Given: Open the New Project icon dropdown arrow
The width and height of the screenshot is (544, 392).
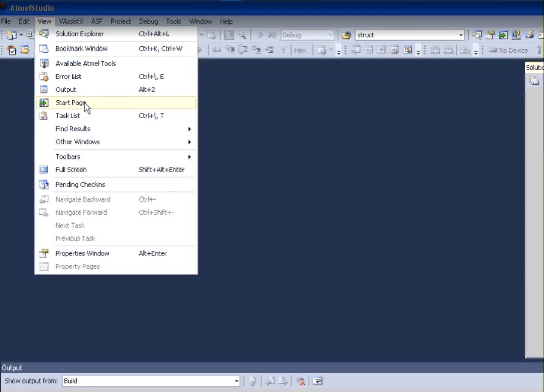Looking at the screenshot, I should point(21,35).
